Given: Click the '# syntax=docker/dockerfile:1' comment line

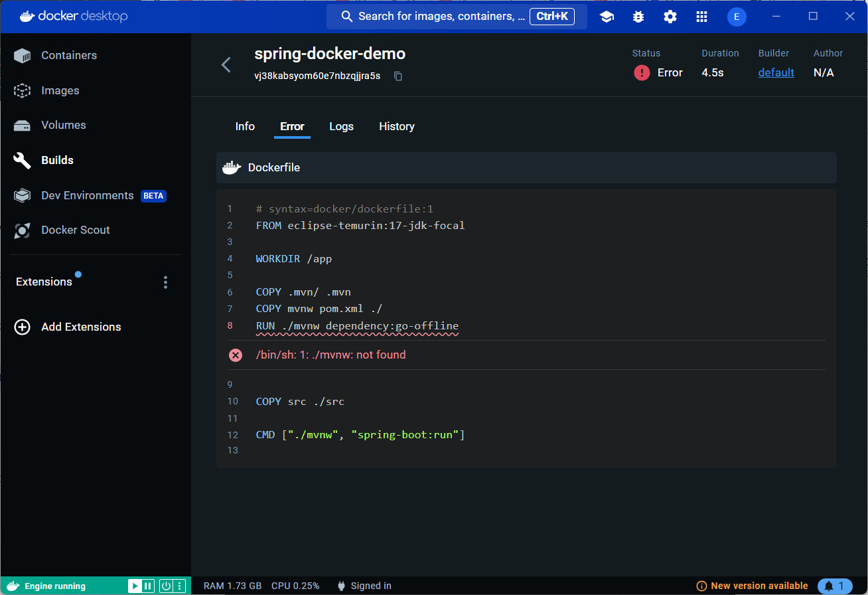Looking at the screenshot, I should pos(344,209).
